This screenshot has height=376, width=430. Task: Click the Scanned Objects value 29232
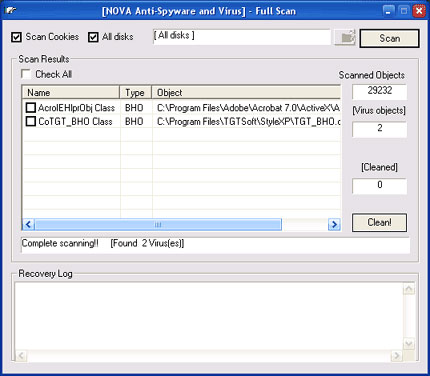pos(379,91)
